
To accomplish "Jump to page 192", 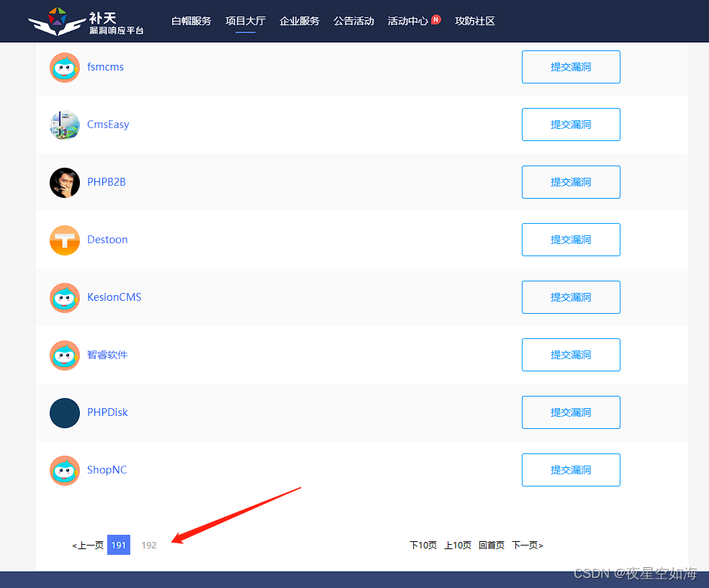I will (149, 545).
